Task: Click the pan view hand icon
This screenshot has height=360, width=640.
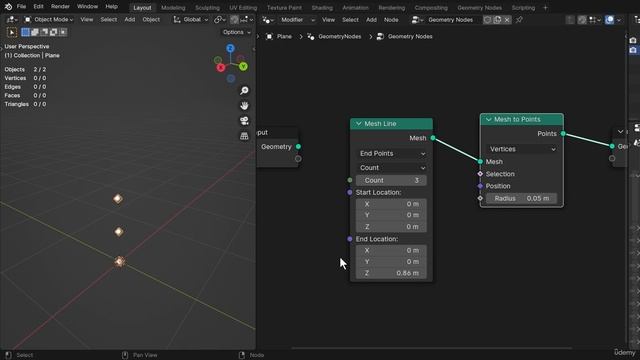Action: 244,106
